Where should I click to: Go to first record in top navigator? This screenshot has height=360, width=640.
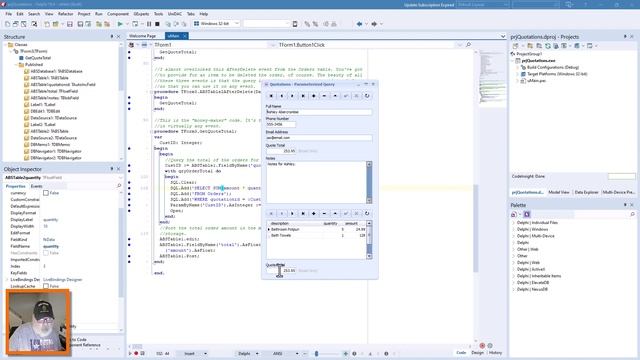[x=271, y=96]
